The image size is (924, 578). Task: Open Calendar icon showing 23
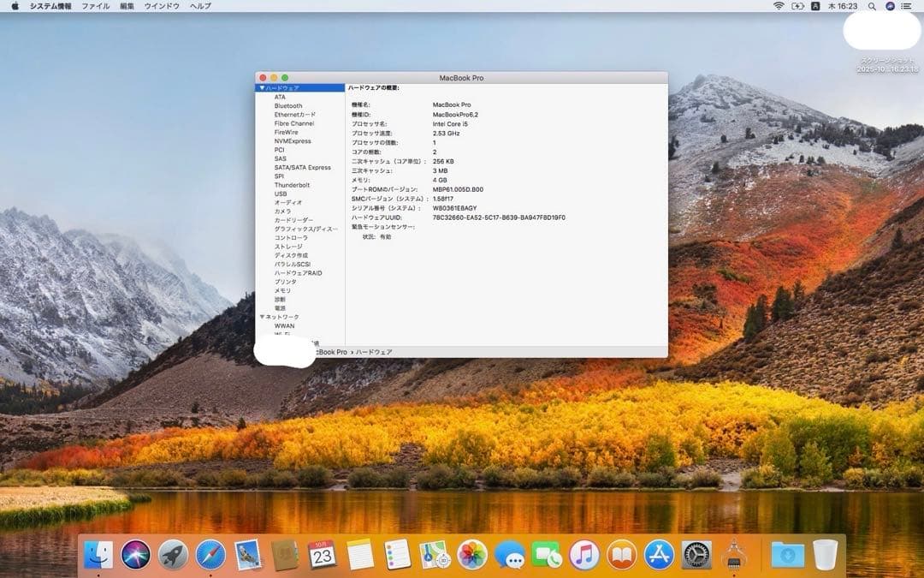tap(323, 555)
